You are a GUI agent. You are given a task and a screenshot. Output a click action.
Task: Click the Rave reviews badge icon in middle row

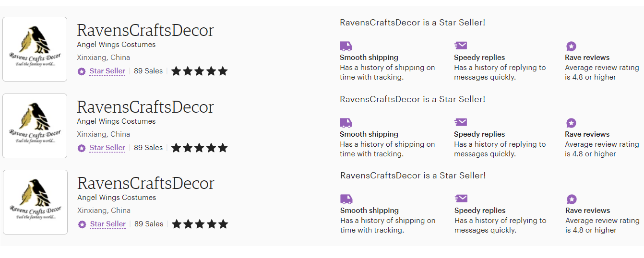coord(571,123)
